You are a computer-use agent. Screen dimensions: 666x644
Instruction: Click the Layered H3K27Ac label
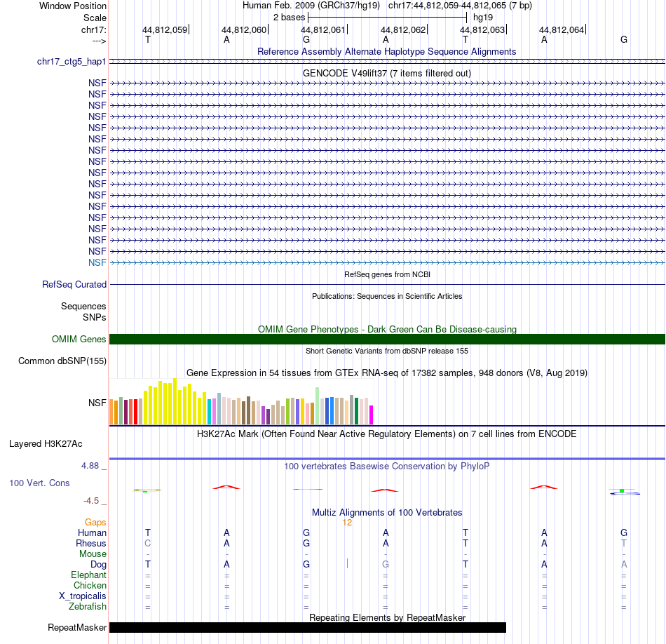click(x=46, y=444)
